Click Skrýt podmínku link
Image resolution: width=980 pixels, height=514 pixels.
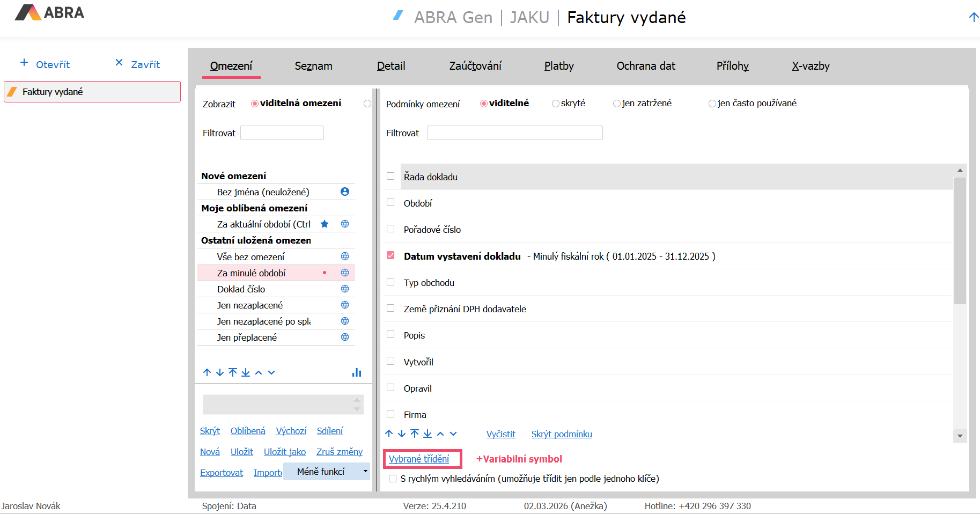coord(562,434)
